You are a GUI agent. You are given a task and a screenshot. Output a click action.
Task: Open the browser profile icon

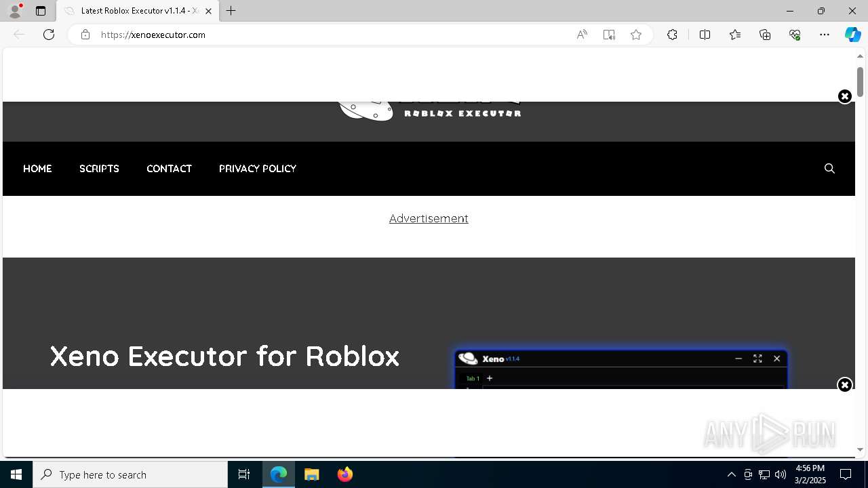[x=15, y=11]
